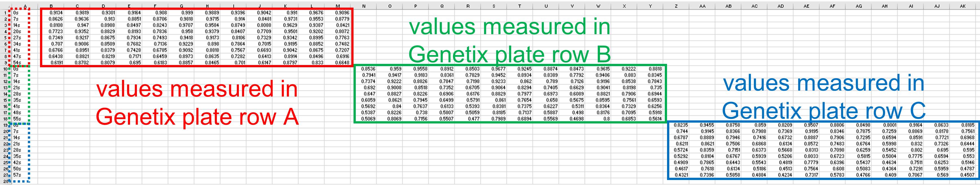This screenshot has height=186, width=980.
Task: Select the cell with value 0.498
Action: (572, 112)
